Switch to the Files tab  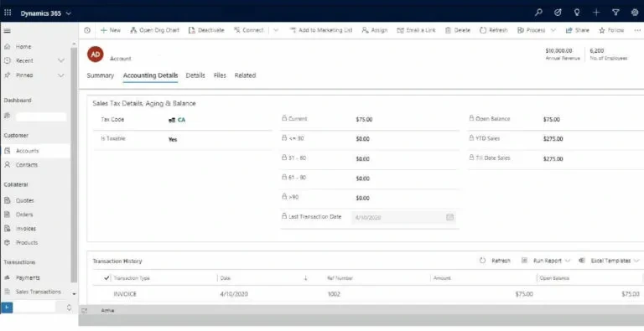220,75
